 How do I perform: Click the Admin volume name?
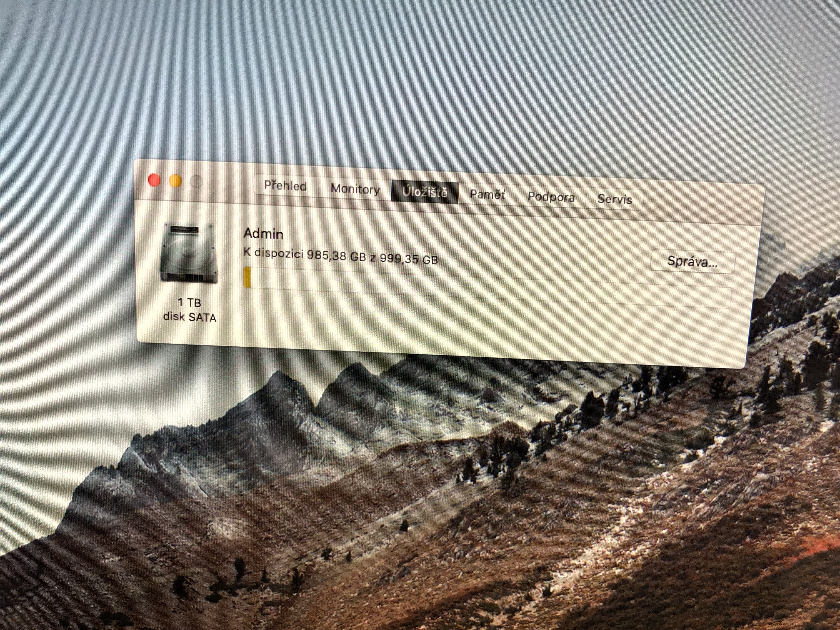[x=263, y=234]
